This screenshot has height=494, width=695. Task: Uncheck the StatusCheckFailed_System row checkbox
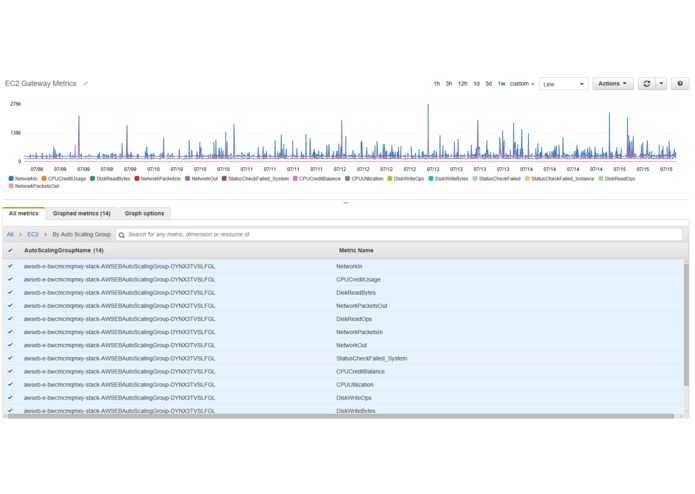[x=10, y=358]
